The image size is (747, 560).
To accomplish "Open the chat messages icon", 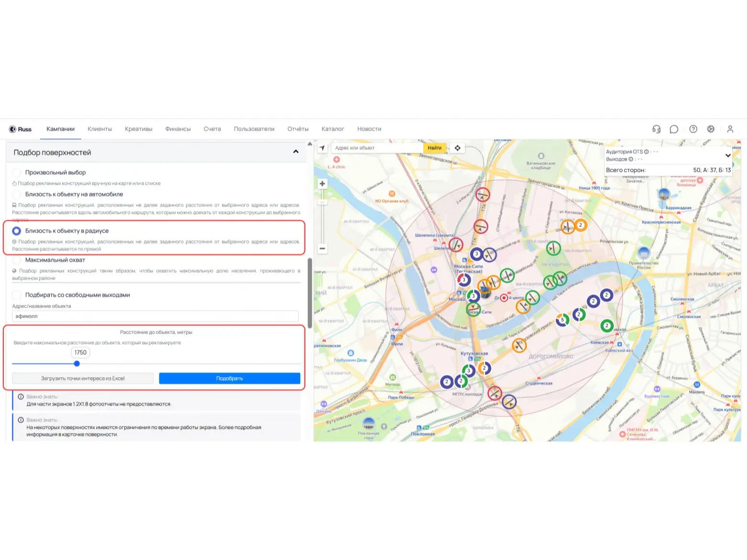I will point(674,129).
